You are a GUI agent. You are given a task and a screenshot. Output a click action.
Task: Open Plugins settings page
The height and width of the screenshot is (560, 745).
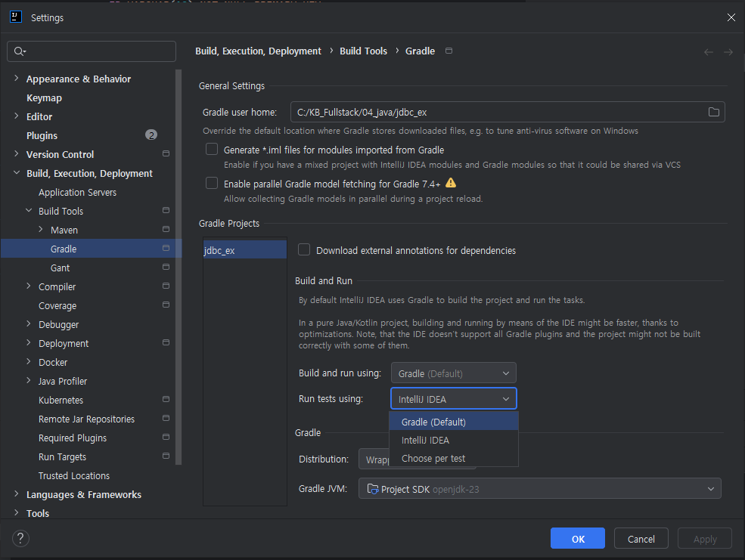(42, 136)
